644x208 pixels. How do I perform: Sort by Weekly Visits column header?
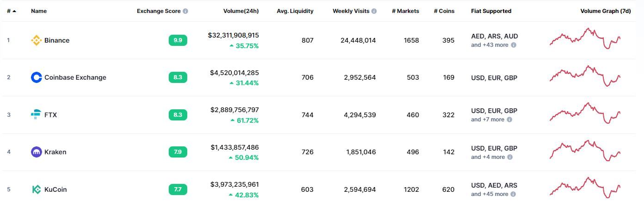click(351, 11)
